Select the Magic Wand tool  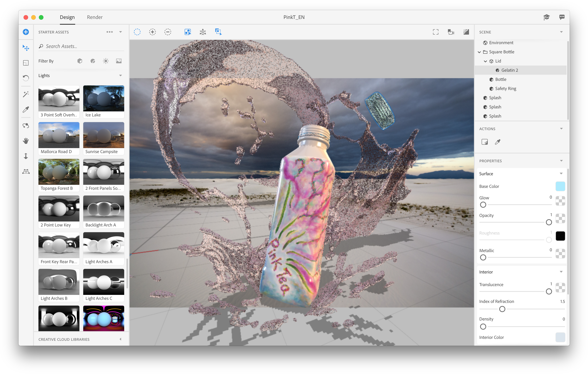click(x=26, y=94)
